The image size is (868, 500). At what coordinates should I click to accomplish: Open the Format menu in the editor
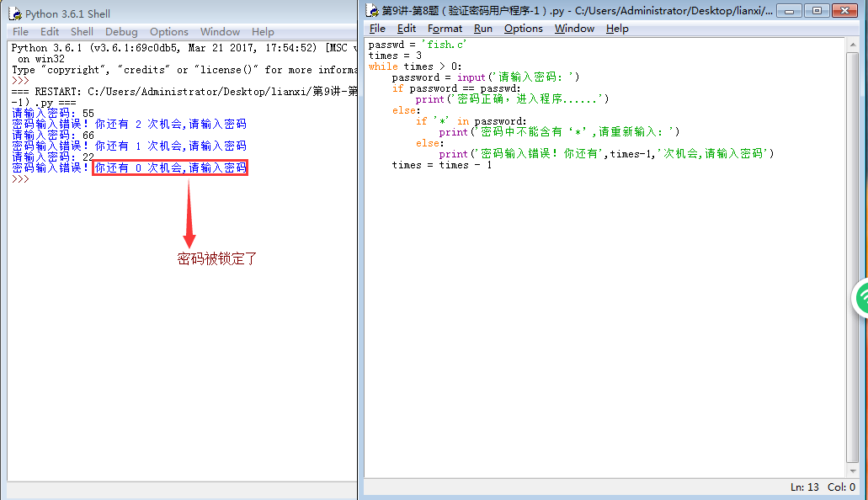pyautogui.click(x=445, y=29)
